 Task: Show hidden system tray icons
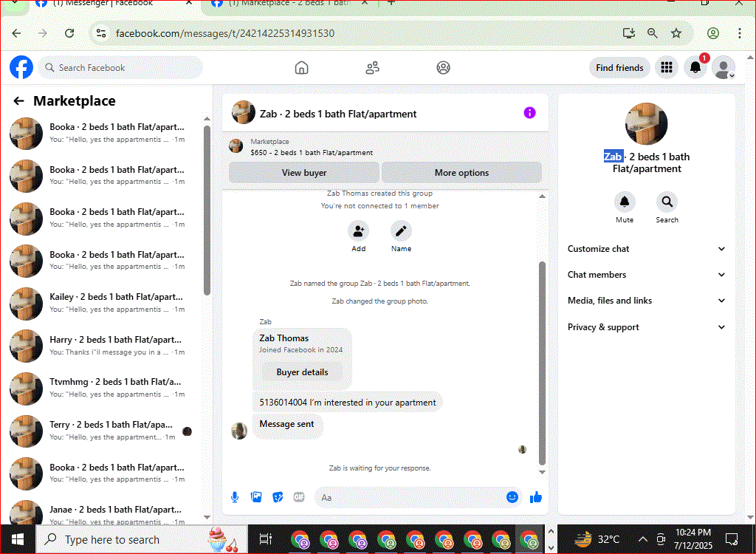click(643, 539)
